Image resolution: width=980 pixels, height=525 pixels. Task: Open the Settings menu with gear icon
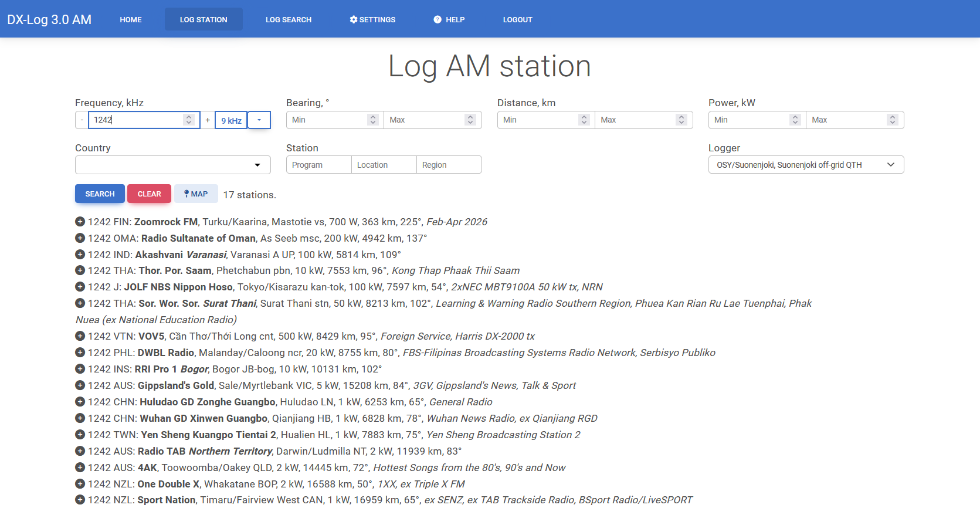372,19
